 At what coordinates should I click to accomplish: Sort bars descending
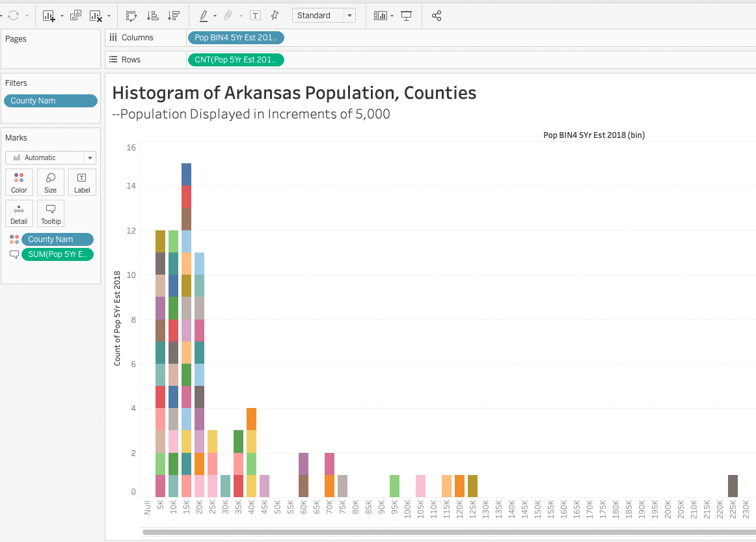173,16
